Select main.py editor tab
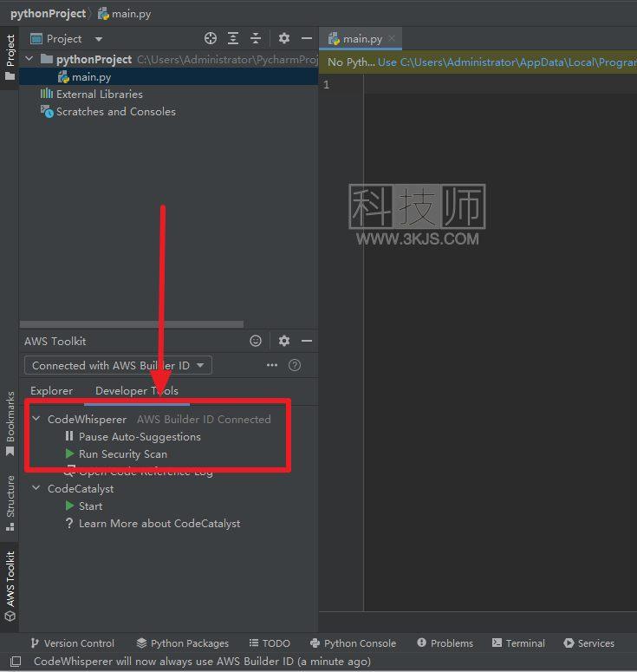The image size is (637, 672). 362,39
